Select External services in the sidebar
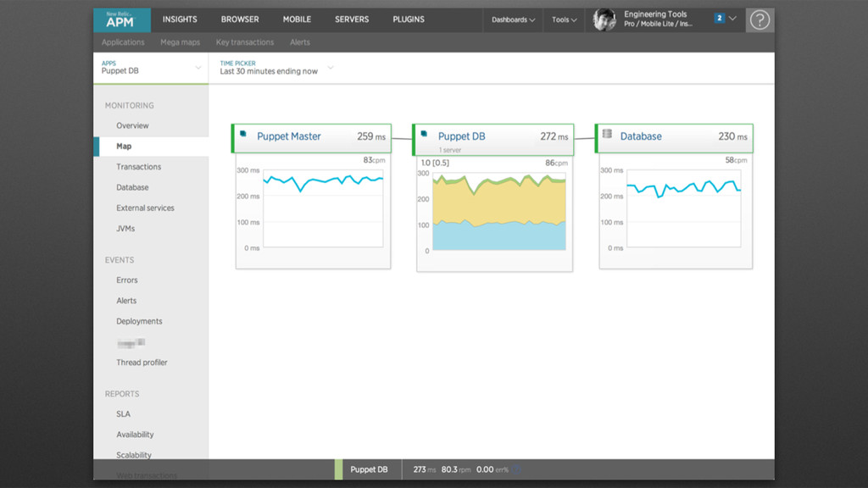 [x=145, y=208]
